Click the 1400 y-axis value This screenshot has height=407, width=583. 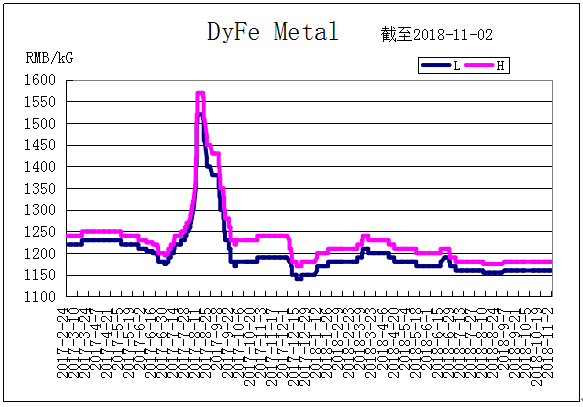pyautogui.click(x=40, y=167)
